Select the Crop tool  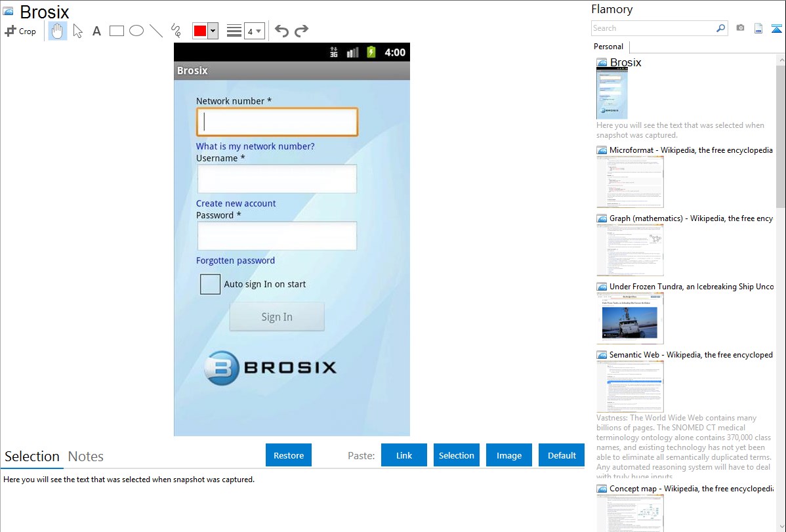(x=20, y=31)
